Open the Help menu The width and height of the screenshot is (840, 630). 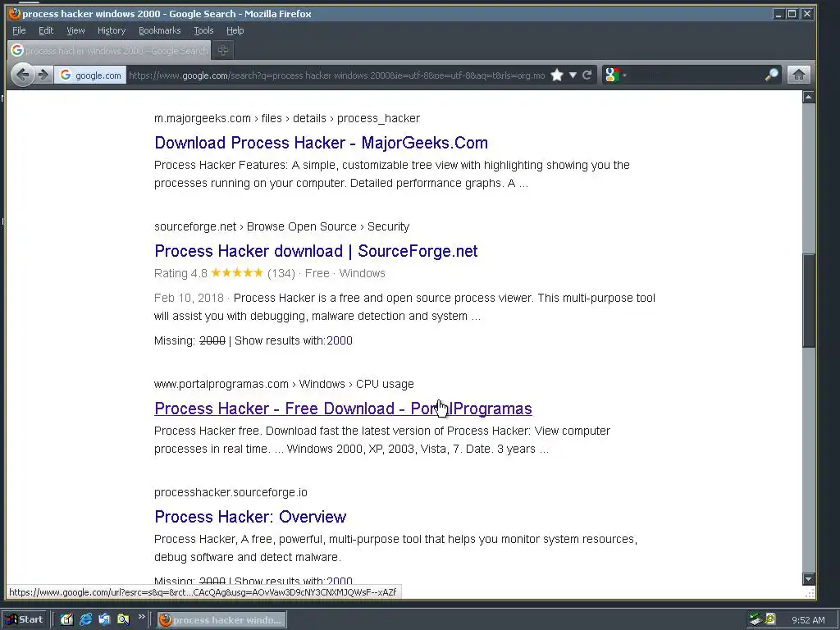pyautogui.click(x=235, y=30)
